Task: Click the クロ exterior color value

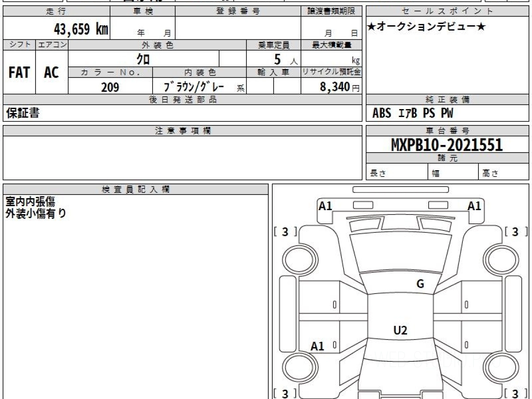Action: pos(143,59)
